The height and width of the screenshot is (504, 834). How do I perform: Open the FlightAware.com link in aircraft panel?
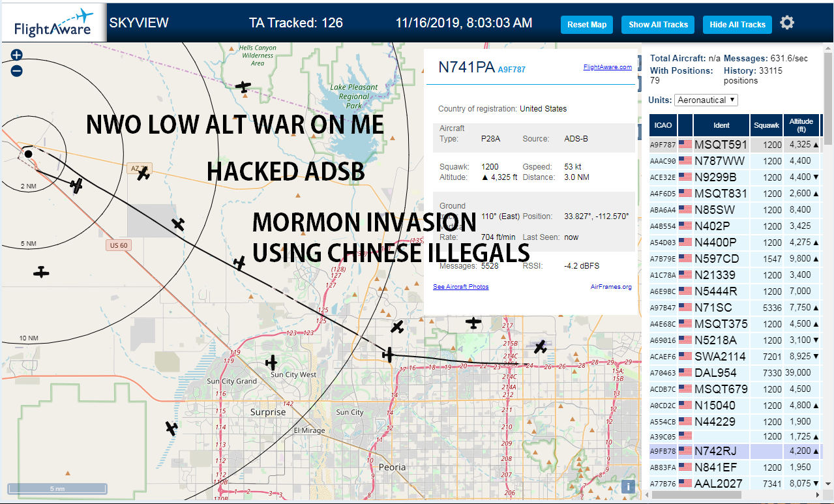607,67
